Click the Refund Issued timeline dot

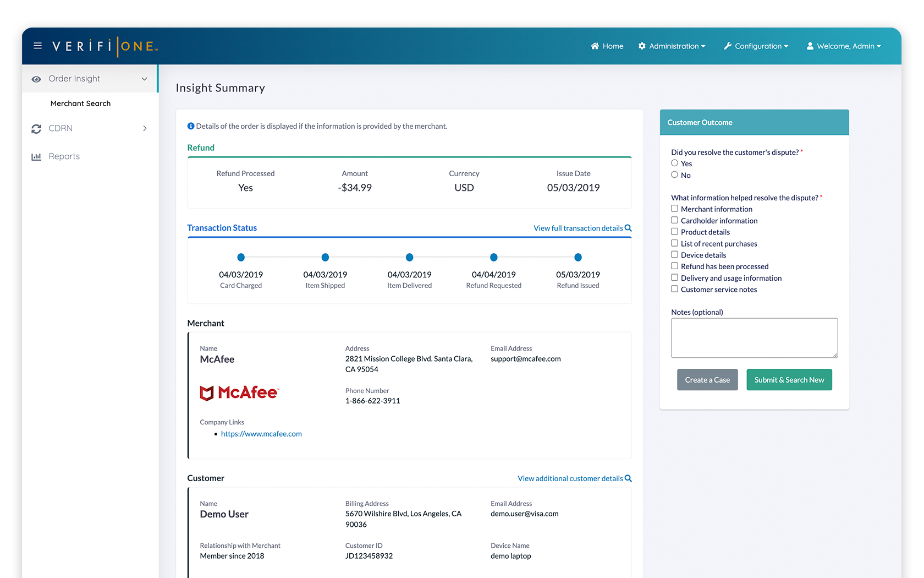578,258
